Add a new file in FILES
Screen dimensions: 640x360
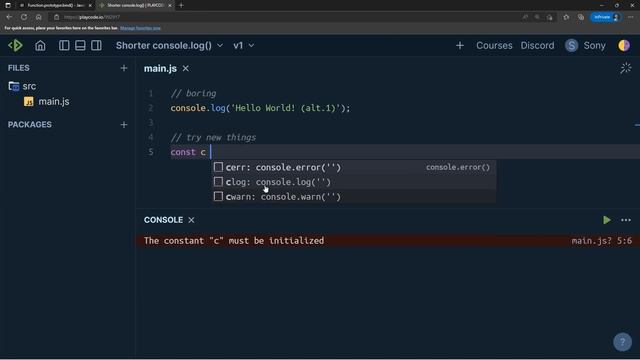click(124, 68)
